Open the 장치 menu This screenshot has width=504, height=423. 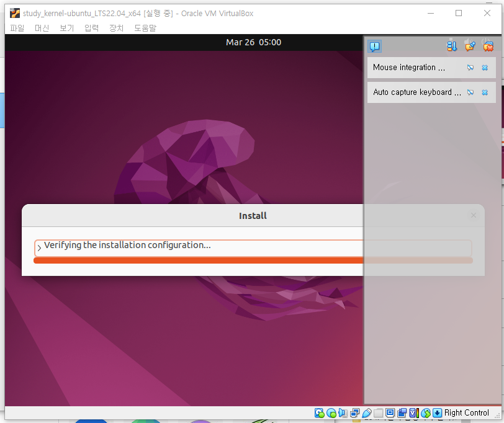tap(117, 28)
